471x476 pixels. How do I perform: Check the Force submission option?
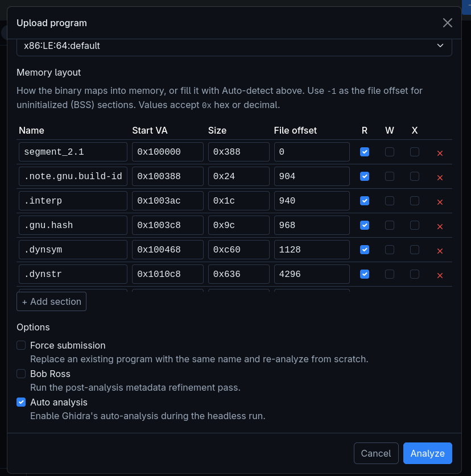tap(21, 345)
